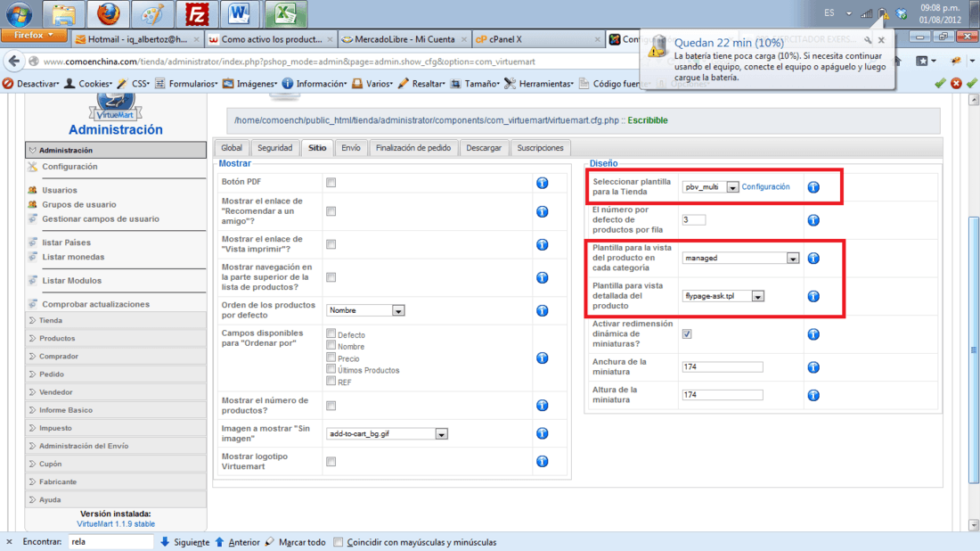Click the Windows Start orb

point(19,13)
